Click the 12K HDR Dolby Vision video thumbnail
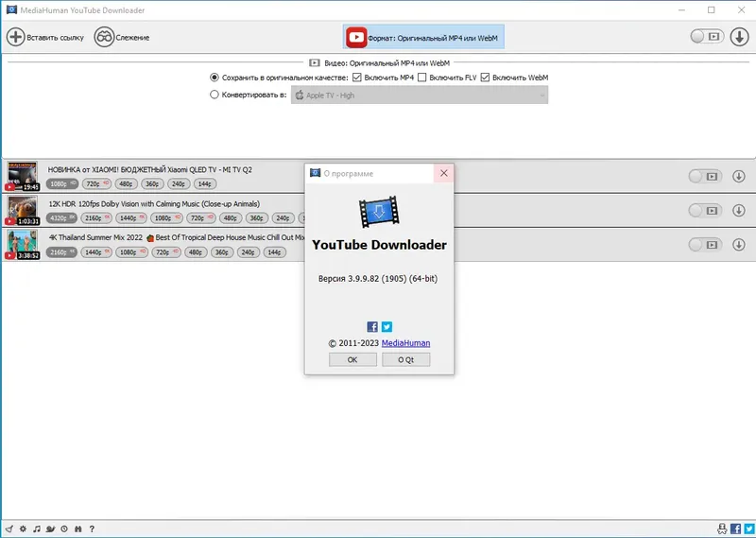 [22, 210]
